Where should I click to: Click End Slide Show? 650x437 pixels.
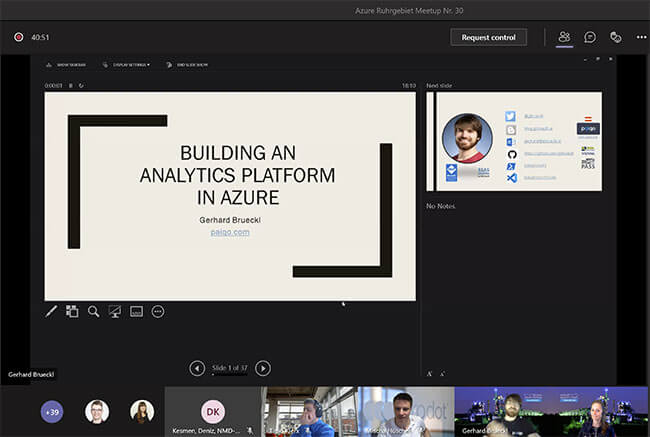[187, 65]
